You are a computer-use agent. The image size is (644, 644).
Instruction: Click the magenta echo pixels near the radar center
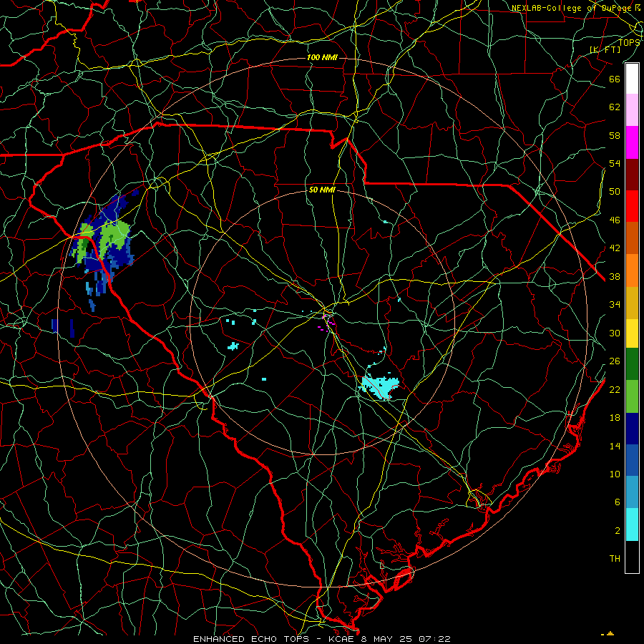(327, 321)
